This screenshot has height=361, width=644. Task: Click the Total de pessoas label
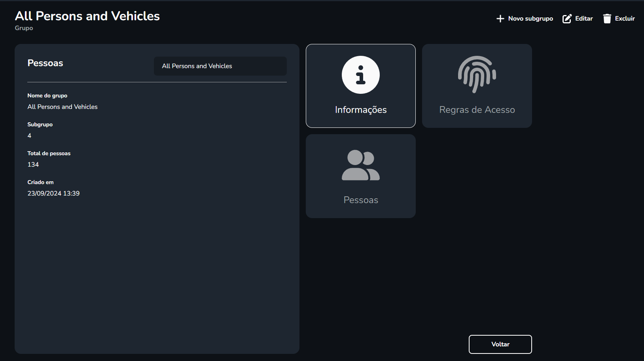(49, 153)
